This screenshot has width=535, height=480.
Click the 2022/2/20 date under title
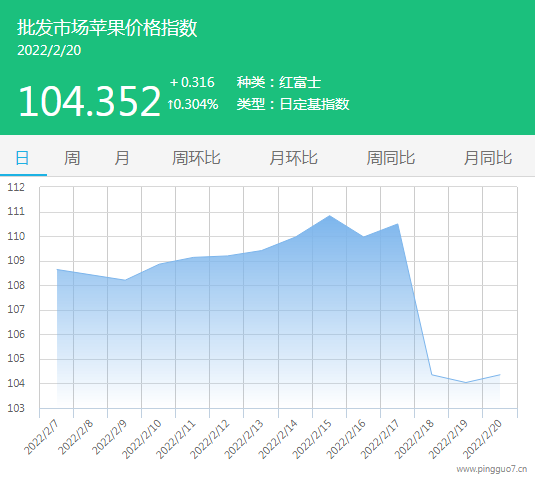tap(49, 50)
